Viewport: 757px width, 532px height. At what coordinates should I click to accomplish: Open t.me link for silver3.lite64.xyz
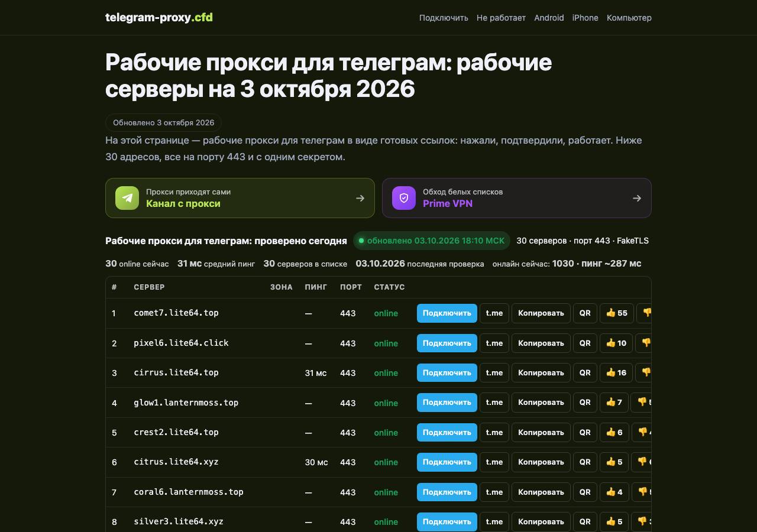(x=494, y=521)
